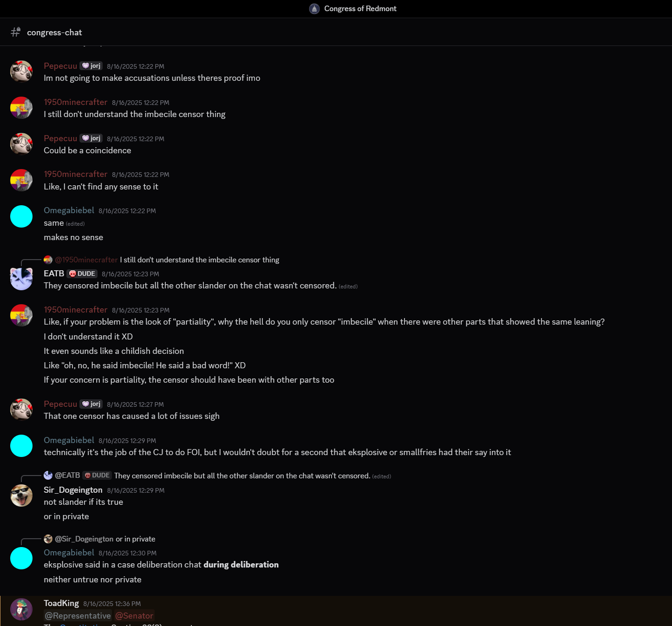The image size is (672, 626).
Task: Click Sir_Dogeington's doge avatar
Action: tap(21, 496)
